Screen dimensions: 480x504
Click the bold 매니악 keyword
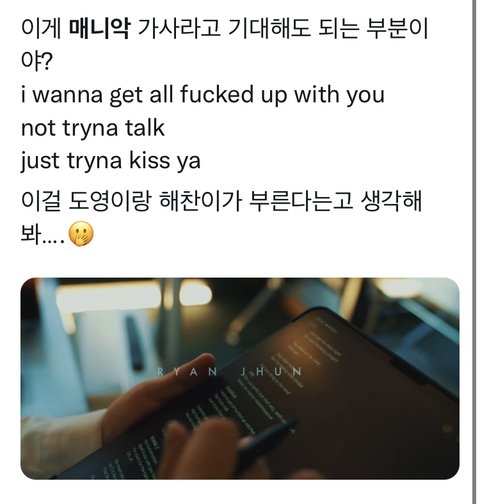pos(99,28)
